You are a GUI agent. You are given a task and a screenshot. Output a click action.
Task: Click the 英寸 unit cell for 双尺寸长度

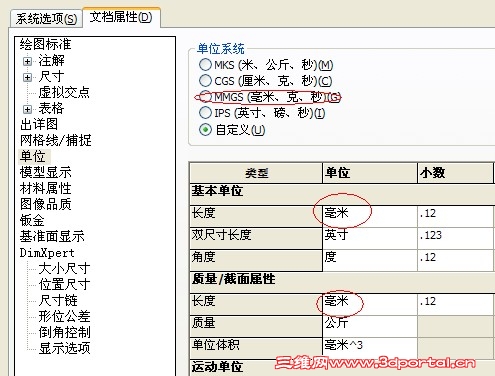click(370, 238)
